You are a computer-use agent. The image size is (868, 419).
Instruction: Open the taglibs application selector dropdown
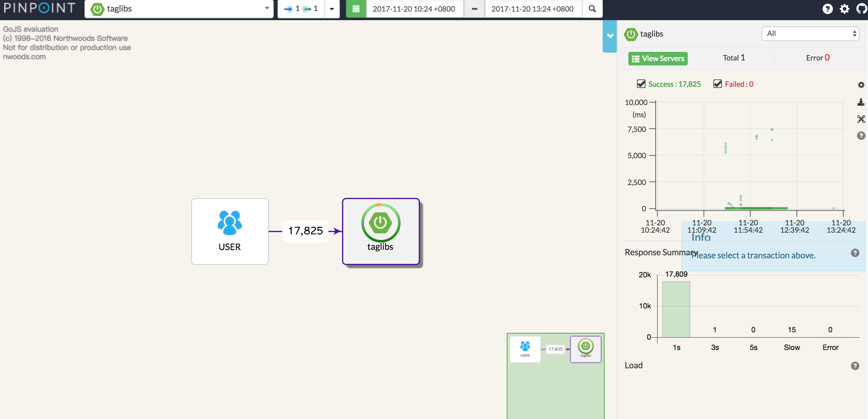coord(178,9)
